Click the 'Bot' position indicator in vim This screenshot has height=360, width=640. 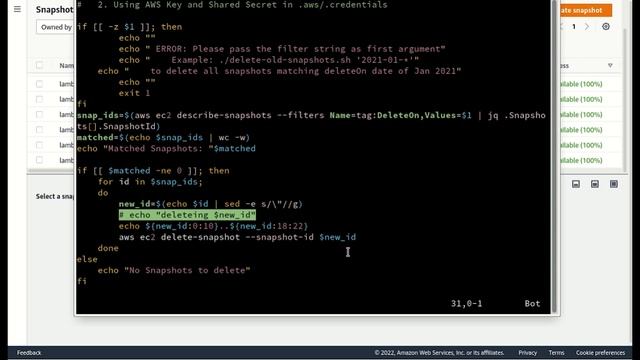[x=532, y=304]
